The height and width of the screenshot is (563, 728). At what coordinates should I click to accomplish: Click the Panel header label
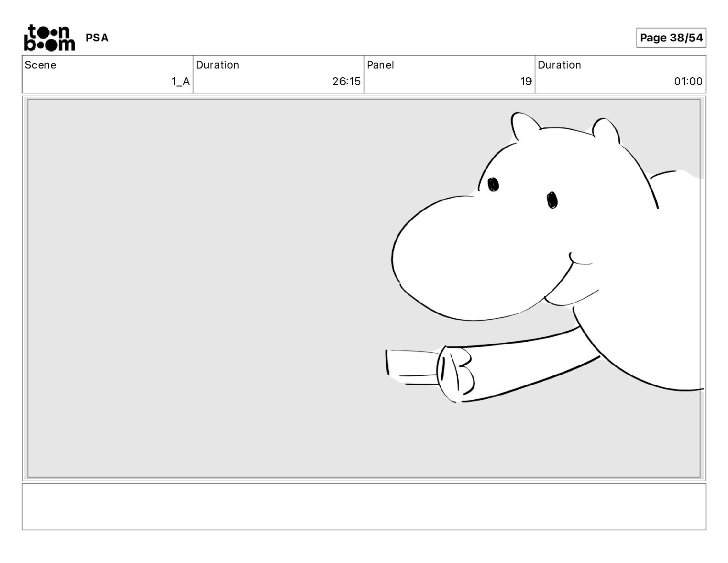click(381, 65)
